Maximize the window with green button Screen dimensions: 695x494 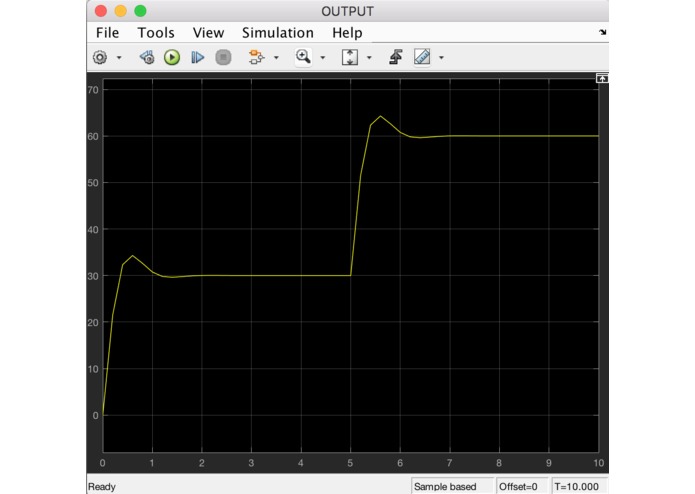click(141, 11)
